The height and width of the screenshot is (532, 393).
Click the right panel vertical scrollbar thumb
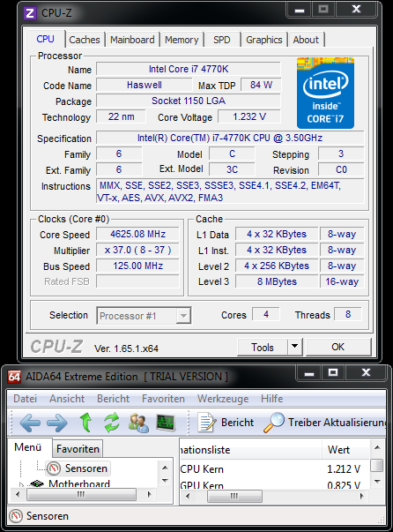click(376, 466)
